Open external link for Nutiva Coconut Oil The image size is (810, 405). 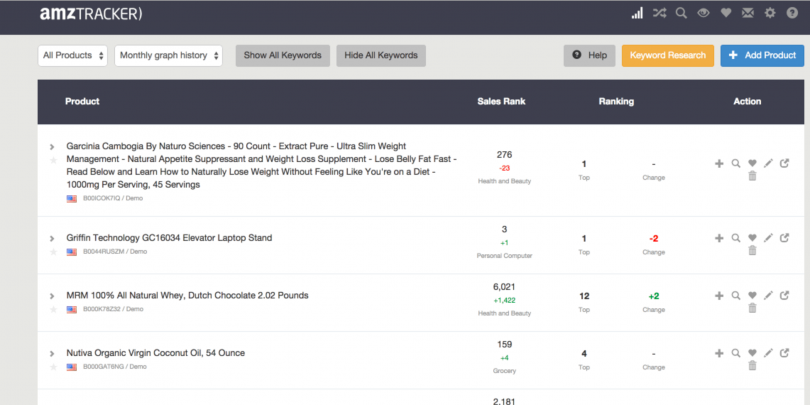coord(784,353)
